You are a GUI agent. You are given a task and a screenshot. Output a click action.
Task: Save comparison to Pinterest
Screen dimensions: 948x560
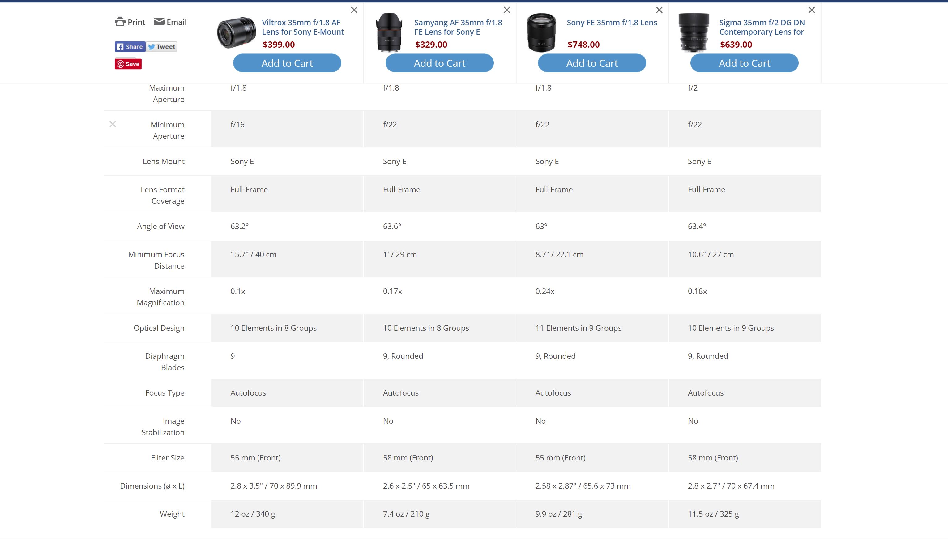coord(128,64)
